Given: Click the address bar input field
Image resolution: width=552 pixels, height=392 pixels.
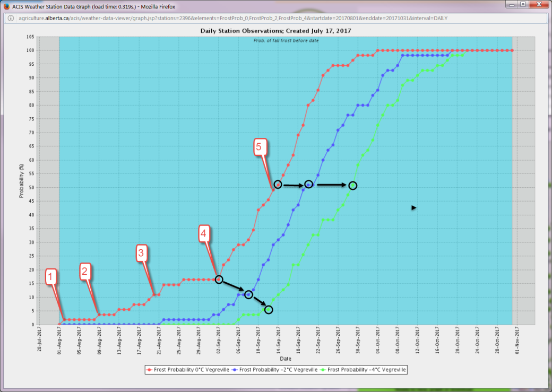Looking at the screenshot, I should (x=265, y=18).
